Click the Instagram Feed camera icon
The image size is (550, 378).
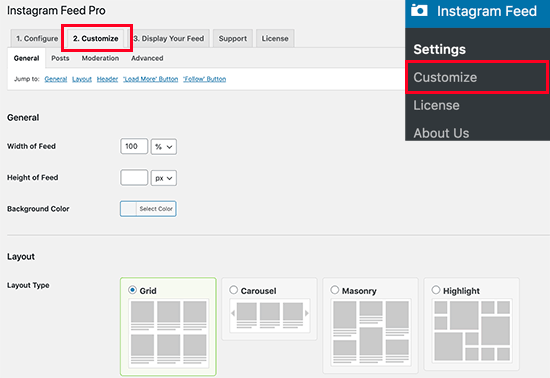click(x=419, y=10)
